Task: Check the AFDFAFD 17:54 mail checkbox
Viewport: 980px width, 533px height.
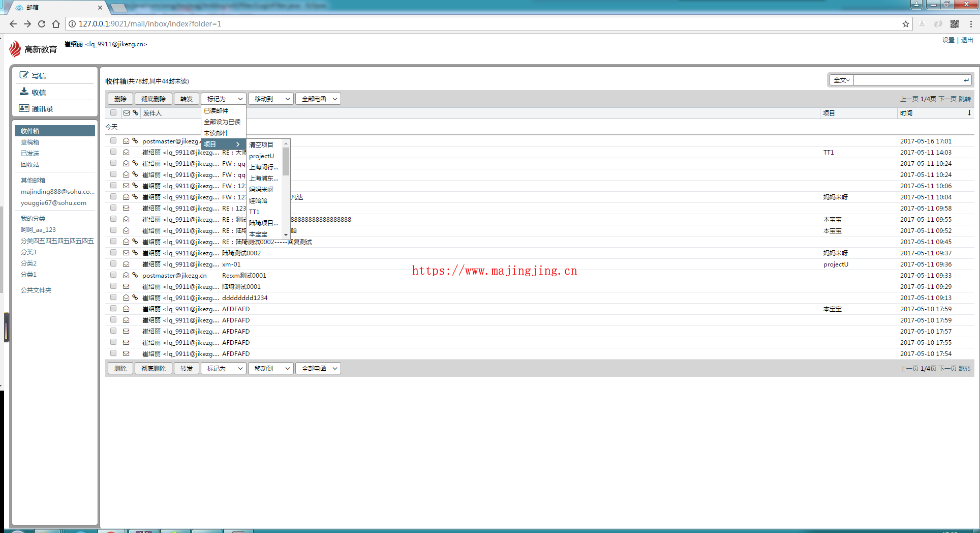Action: pyautogui.click(x=113, y=353)
